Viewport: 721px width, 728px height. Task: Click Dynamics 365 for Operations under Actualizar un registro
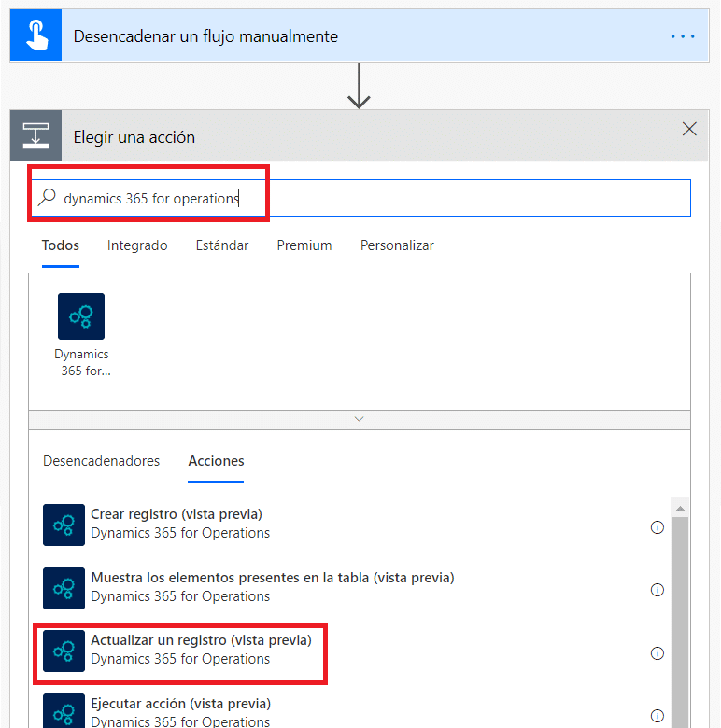pos(180,659)
